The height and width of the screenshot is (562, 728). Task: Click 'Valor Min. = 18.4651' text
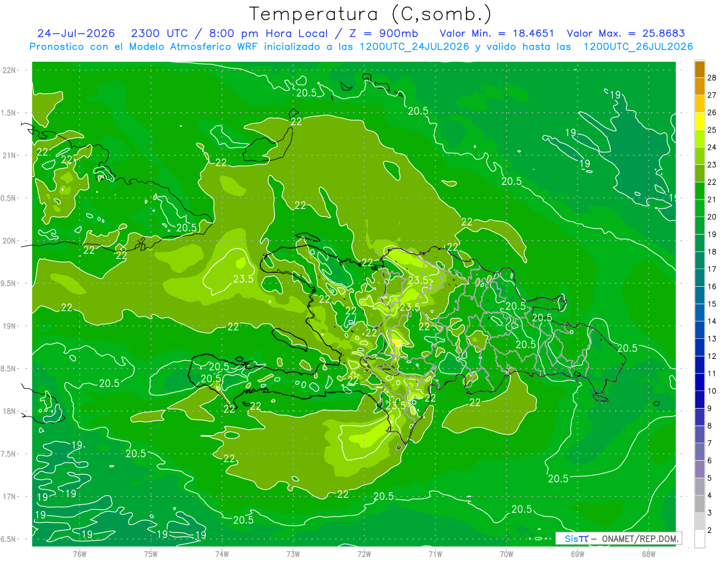tap(497, 33)
